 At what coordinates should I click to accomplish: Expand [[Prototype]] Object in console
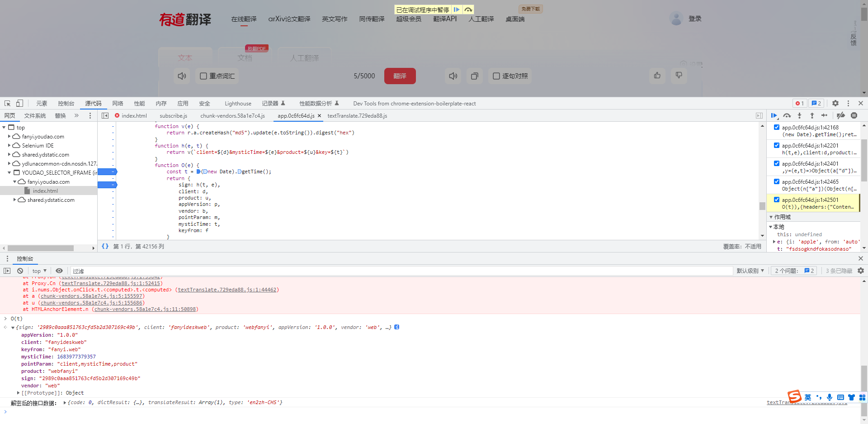(18, 393)
